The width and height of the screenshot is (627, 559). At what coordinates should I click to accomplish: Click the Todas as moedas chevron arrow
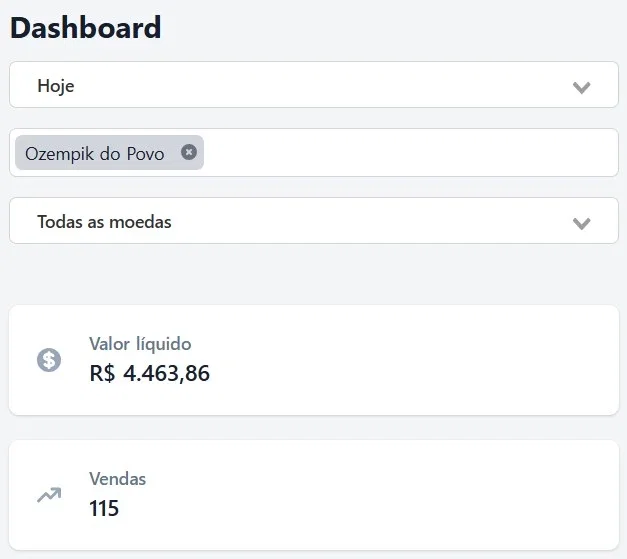coord(582,222)
